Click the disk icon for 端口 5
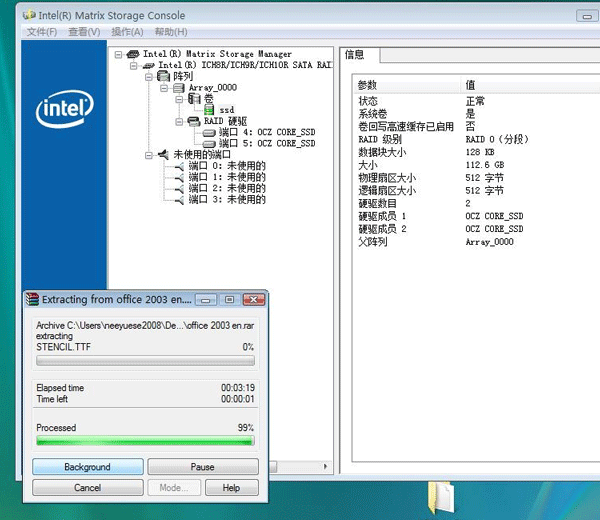The image size is (600, 520). pyautogui.click(x=209, y=144)
